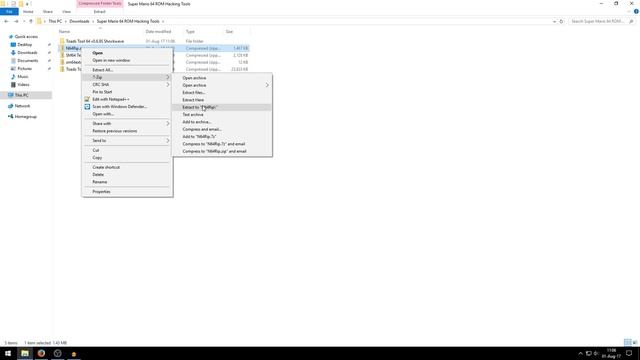640x360 pixels.
Task: Expand the Send to submenu
Action: click(127, 140)
